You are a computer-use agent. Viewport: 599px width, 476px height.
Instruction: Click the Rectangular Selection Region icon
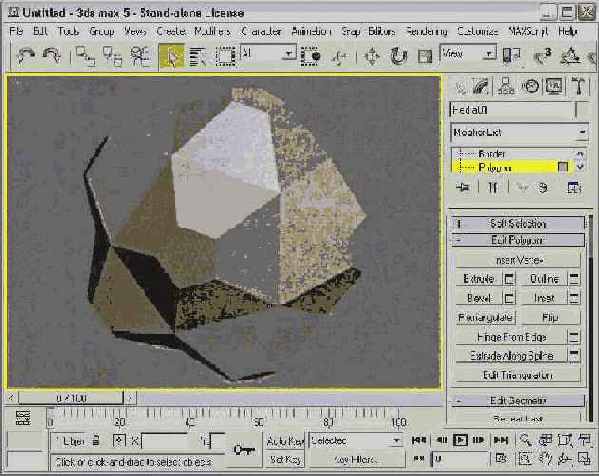point(226,57)
